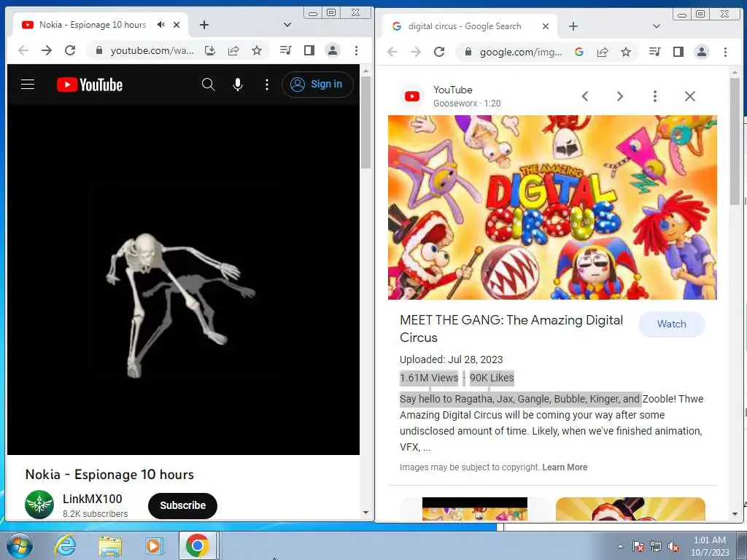The image size is (747, 560).
Task: Share the YouTube page from address bar
Action: click(233, 50)
